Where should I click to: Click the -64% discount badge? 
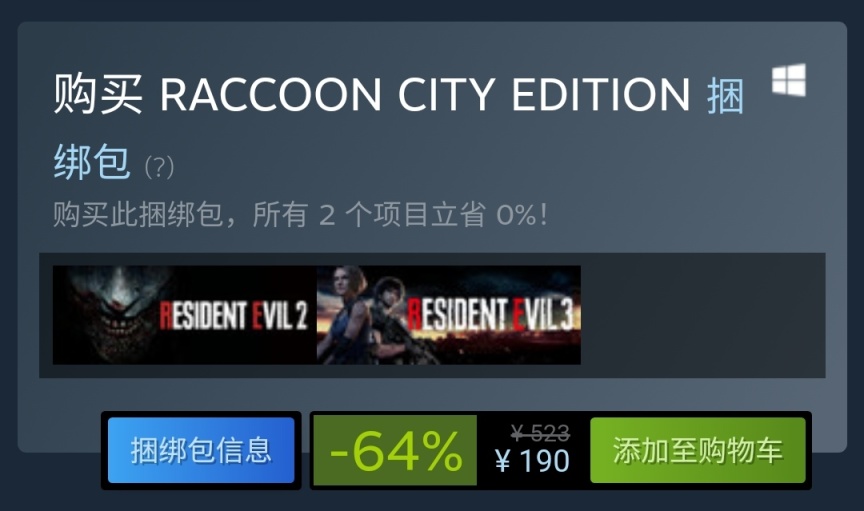[x=395, y=450]
